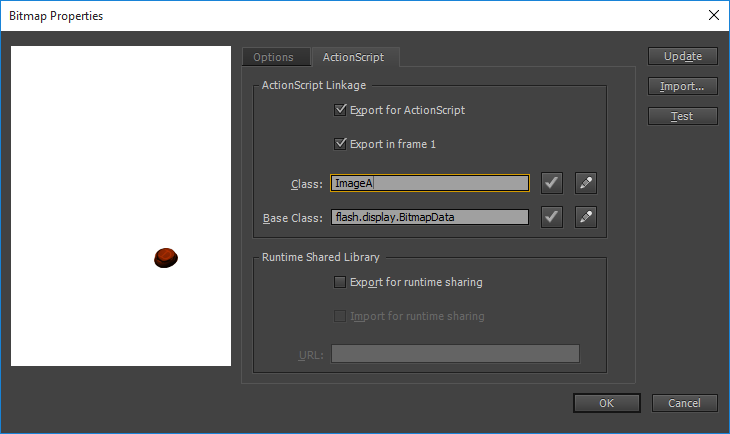Image resolution: width=730 pixels, height=434 pixels.
Task: Click the ActionScript Linkage group label
Action: 314,85
